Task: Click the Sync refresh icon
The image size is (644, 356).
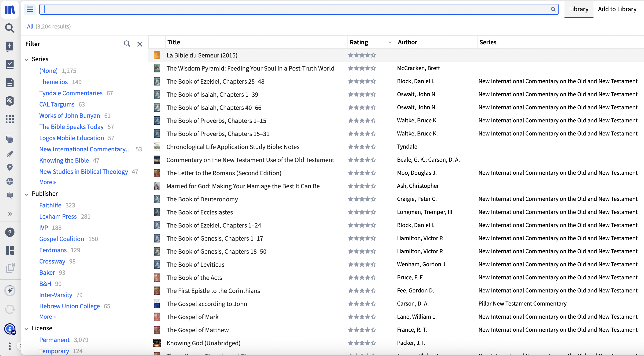Action: (x=10, y=309)
